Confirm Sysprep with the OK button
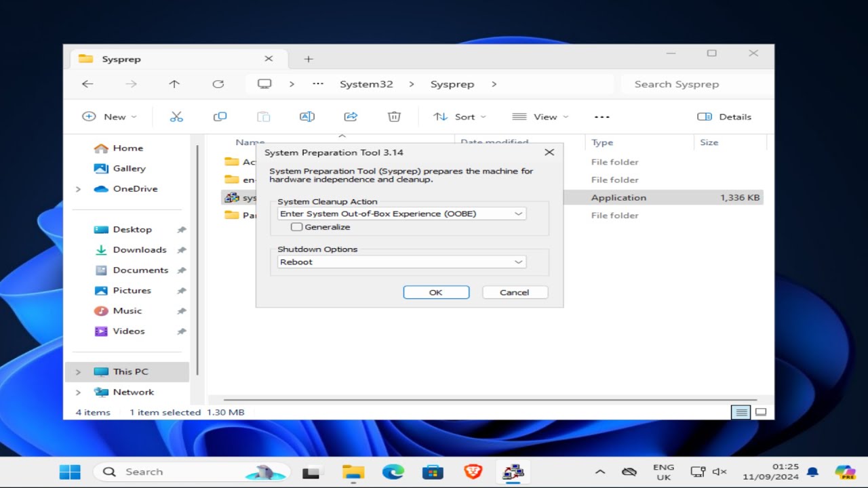 point(436,292)
